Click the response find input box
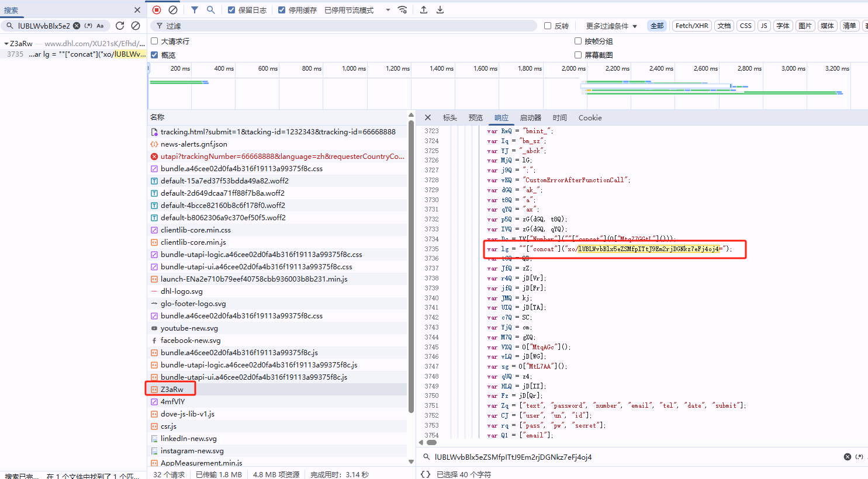Image resolution: width=868 pixels, height=479 pixels. coord(637,457)
